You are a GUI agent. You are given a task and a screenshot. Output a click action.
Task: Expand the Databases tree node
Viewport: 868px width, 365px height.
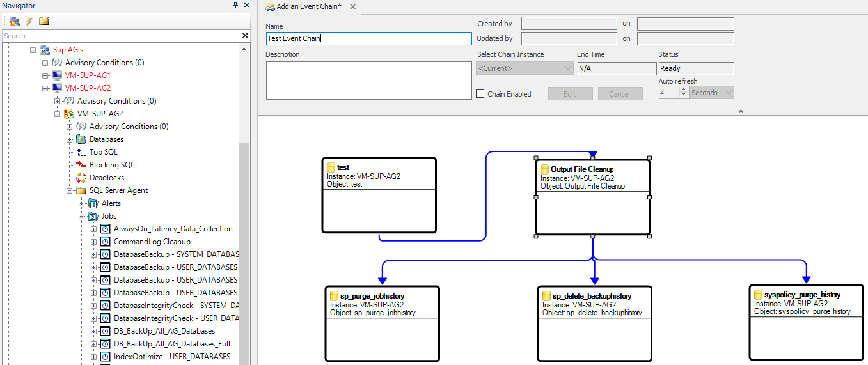69,139
